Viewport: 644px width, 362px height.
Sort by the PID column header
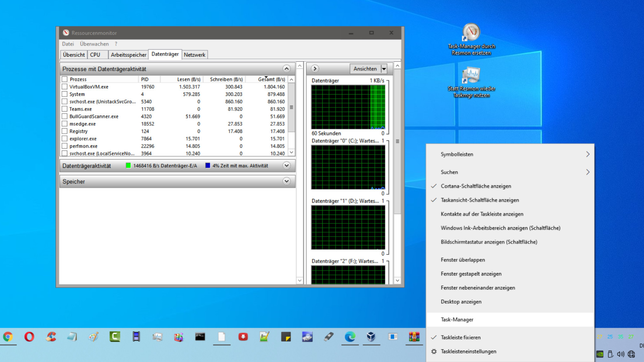coord(149,79)
